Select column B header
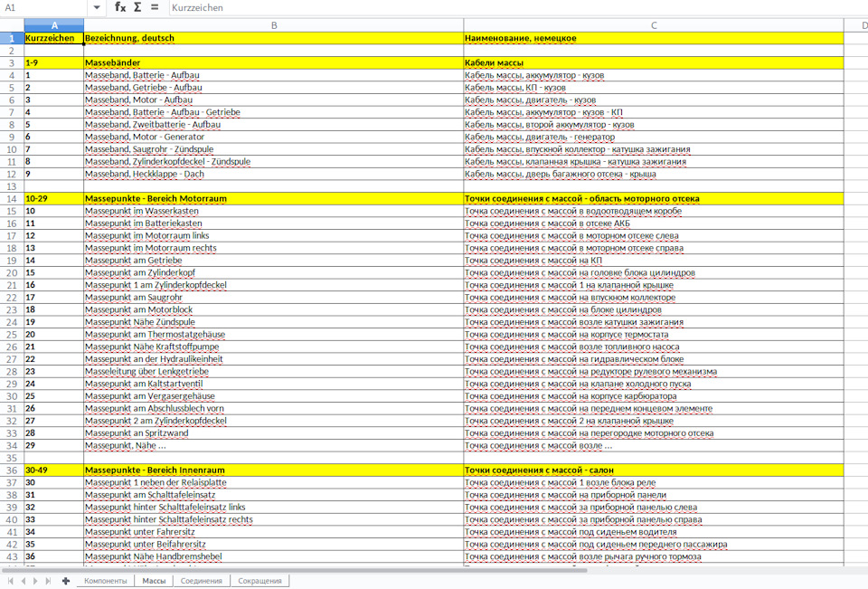This screenshot has width=868, height=589. point(274,25)
